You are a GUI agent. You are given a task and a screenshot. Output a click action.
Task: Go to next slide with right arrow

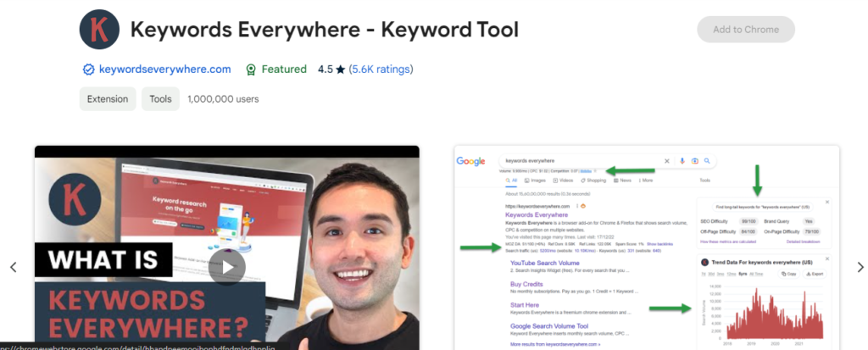pos(860,268)
